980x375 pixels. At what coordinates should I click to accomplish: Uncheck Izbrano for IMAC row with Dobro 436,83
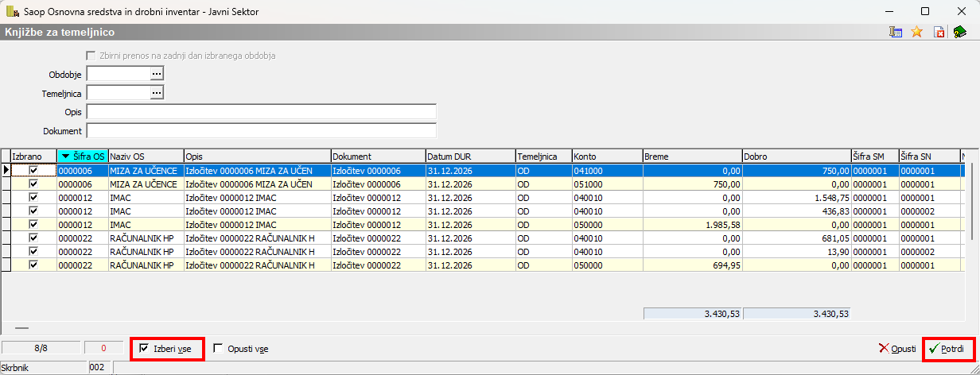pos(33,211)
